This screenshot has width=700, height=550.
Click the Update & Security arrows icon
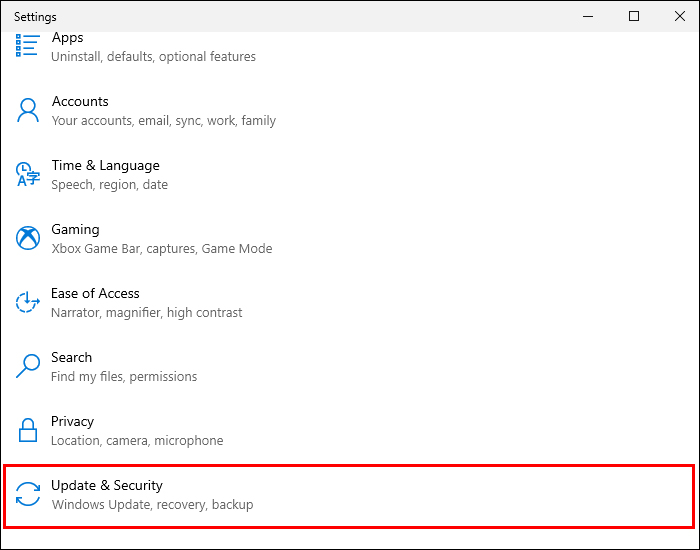[28, 494]
